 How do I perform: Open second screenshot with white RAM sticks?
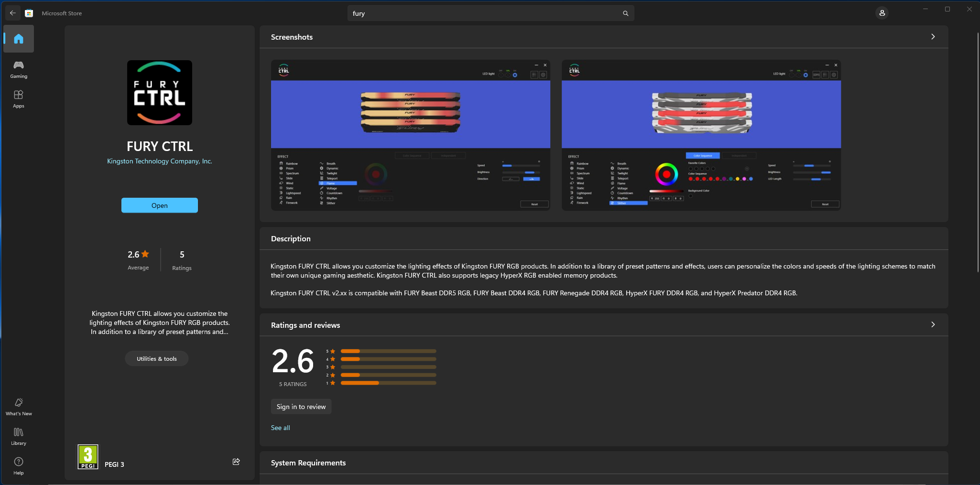[x=701, y=135]
